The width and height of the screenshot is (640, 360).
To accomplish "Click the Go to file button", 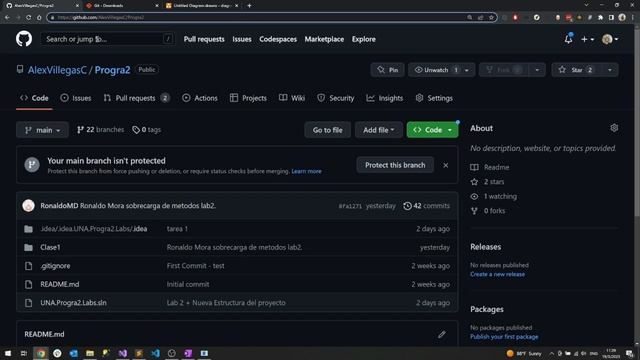I will pos(327,130).
